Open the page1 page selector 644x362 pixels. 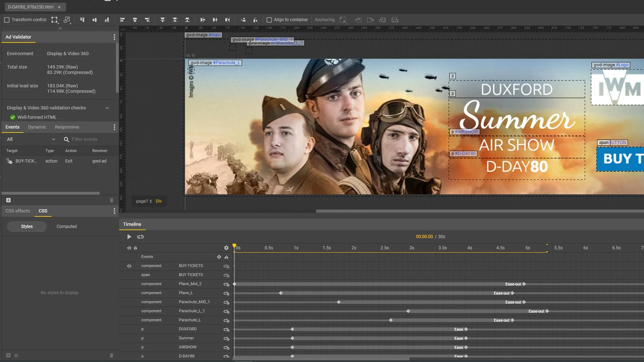click(x=144, y=201)
